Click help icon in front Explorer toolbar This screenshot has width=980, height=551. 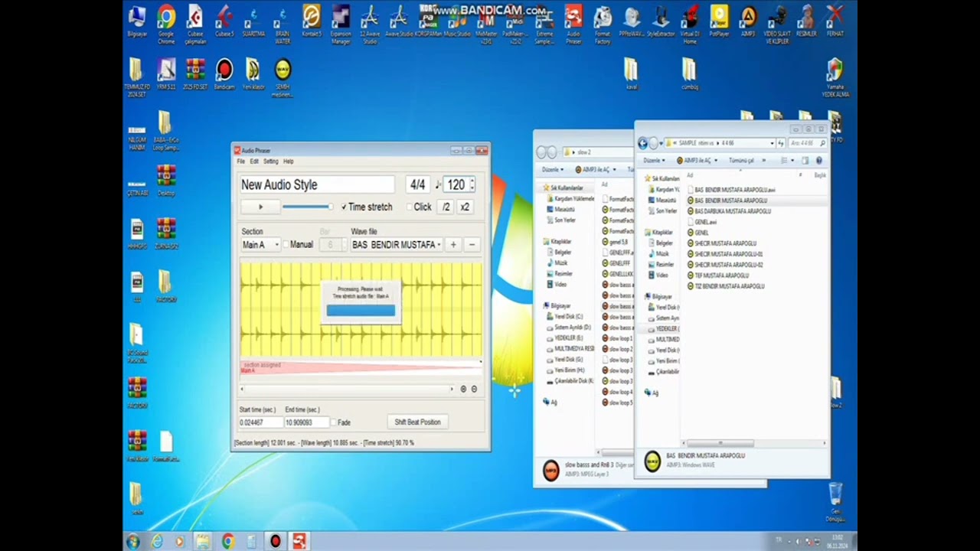819,161
